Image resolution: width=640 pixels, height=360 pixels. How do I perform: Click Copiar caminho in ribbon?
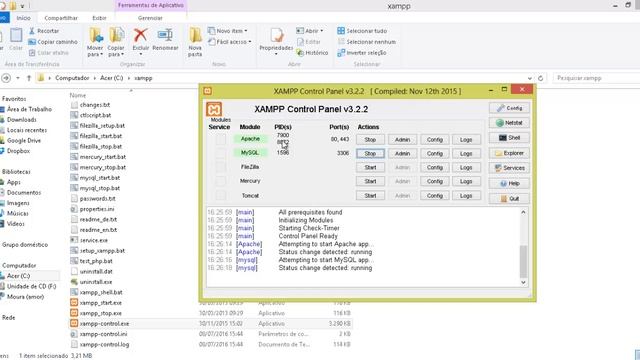pyautogui.click(x=53, y=42)
